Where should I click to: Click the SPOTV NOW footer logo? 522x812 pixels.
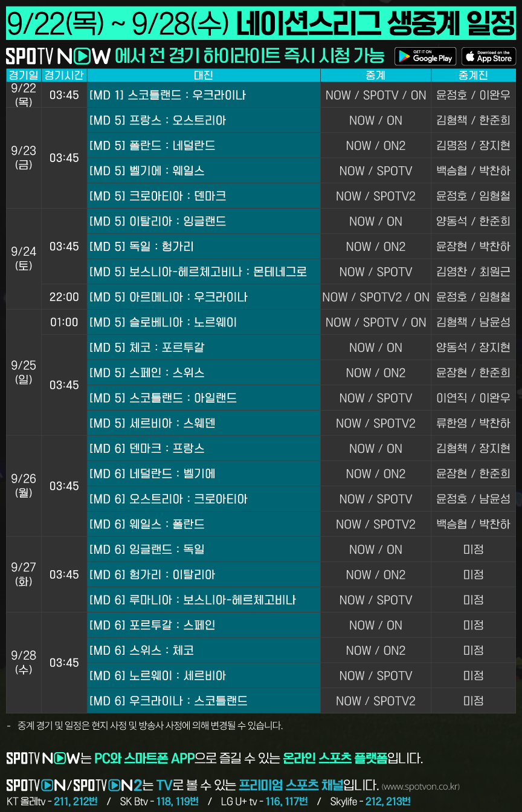click(42, 758)
